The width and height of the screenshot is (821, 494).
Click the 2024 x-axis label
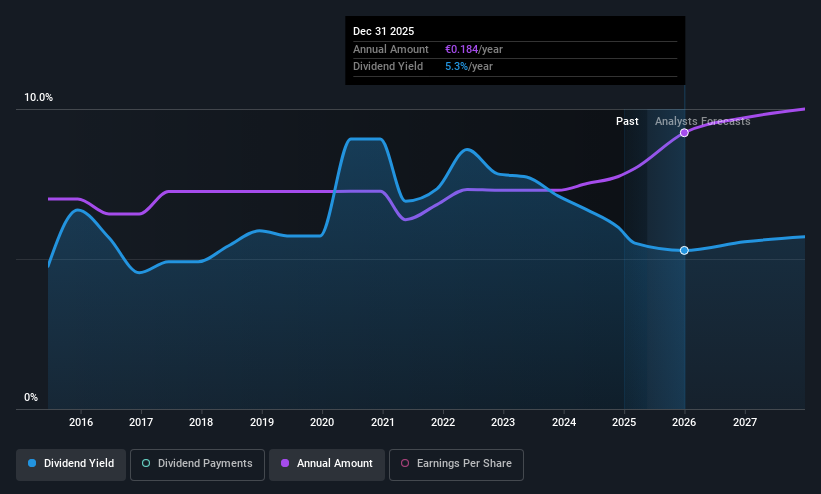point(564,422)
